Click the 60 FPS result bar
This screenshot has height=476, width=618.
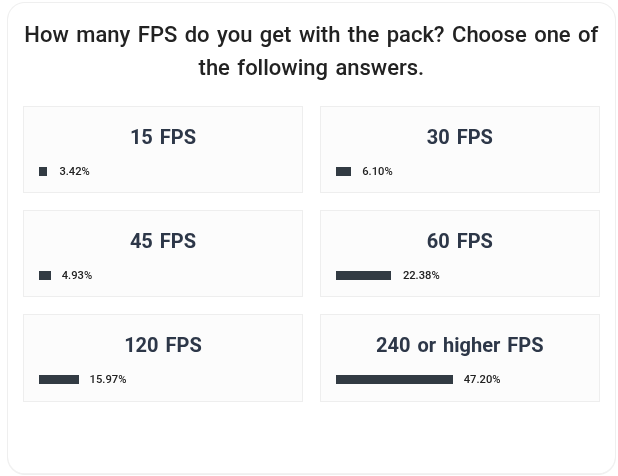pos(363,276)
